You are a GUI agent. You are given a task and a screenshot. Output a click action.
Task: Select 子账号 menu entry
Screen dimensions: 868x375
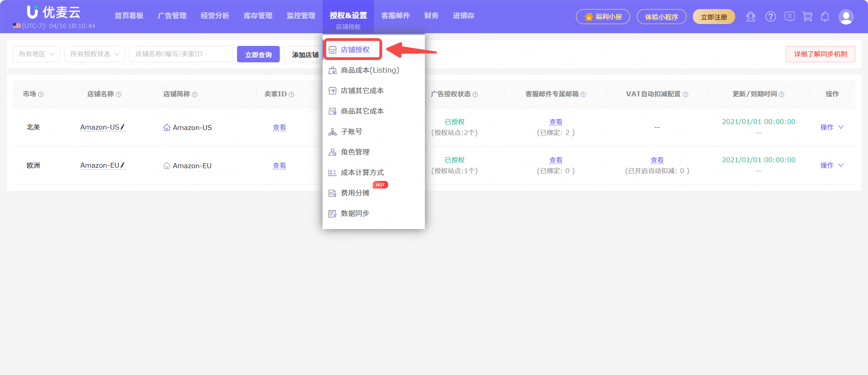click(x=373, y=131)
